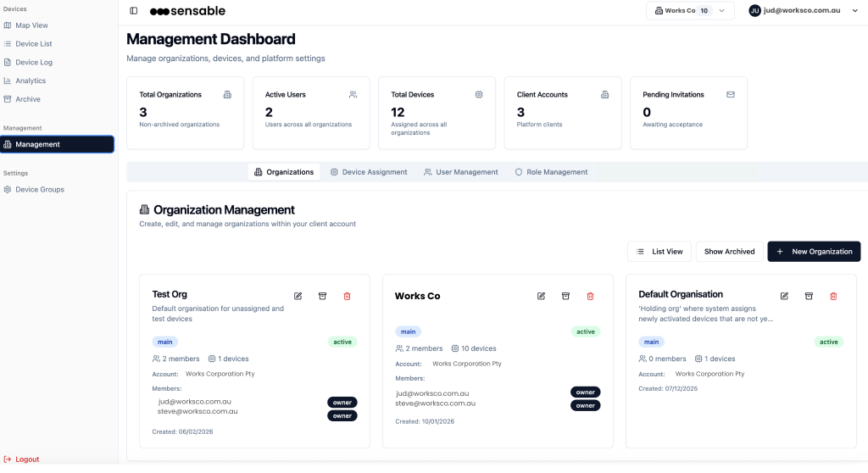Click the JU user avatar

tap(754, 10)
